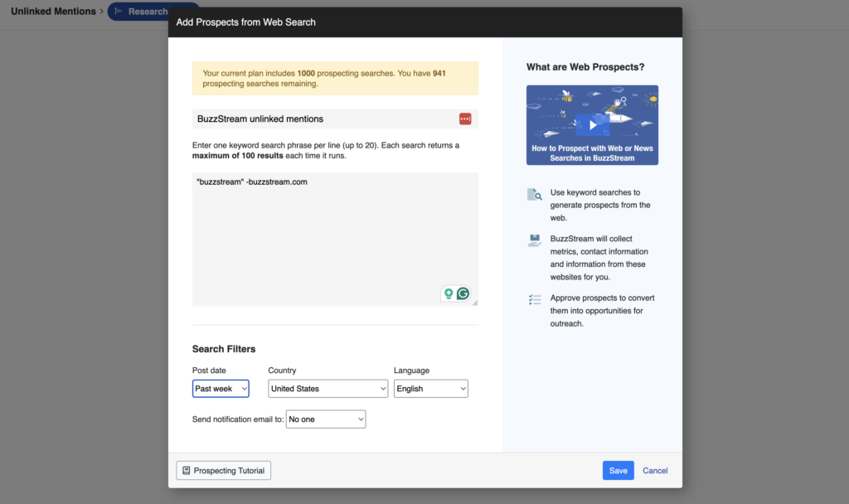The height and width of the screenshot is (504, 849).
Task: Cancel adding prospects from web search
Action: click(655, 470)
